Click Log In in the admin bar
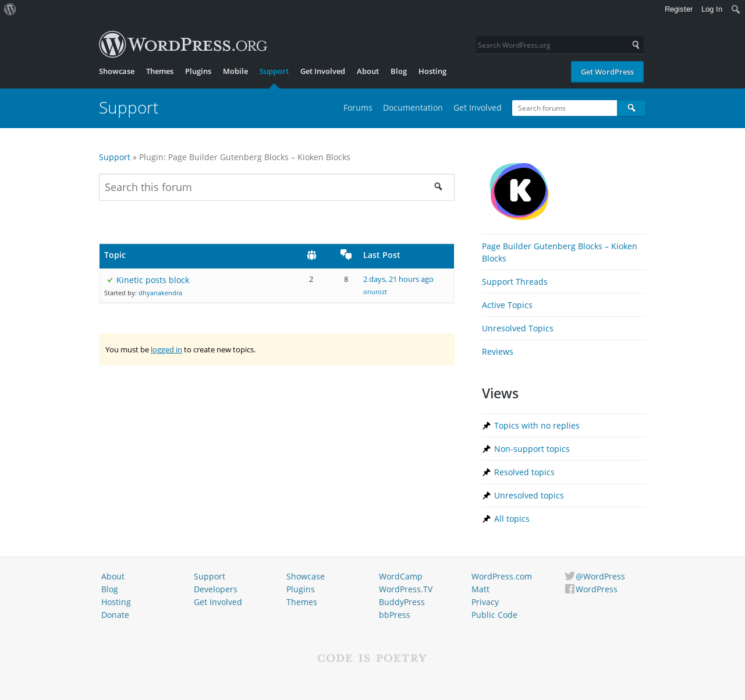Image resolution: width=745 pixels, height=700 pixels. point(712,9)
